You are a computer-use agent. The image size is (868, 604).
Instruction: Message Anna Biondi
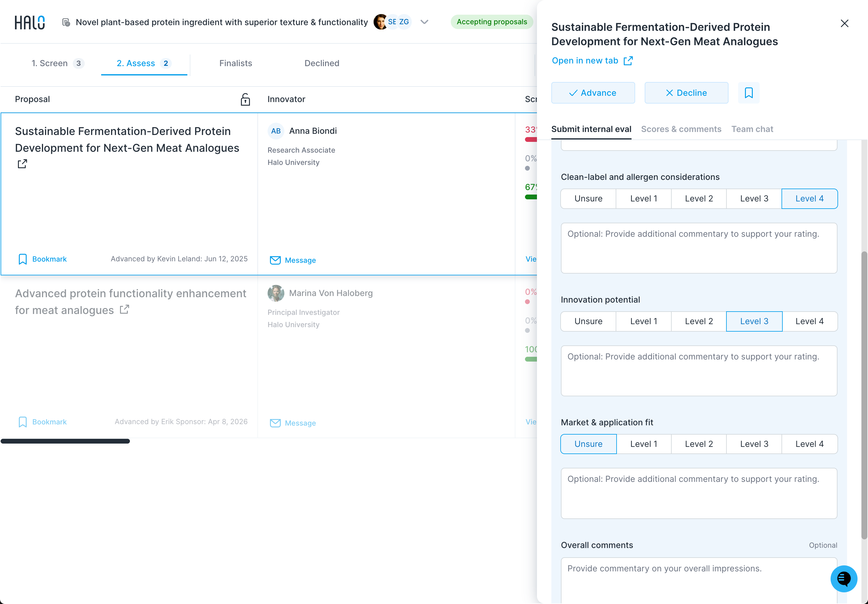tap(293, 260)
